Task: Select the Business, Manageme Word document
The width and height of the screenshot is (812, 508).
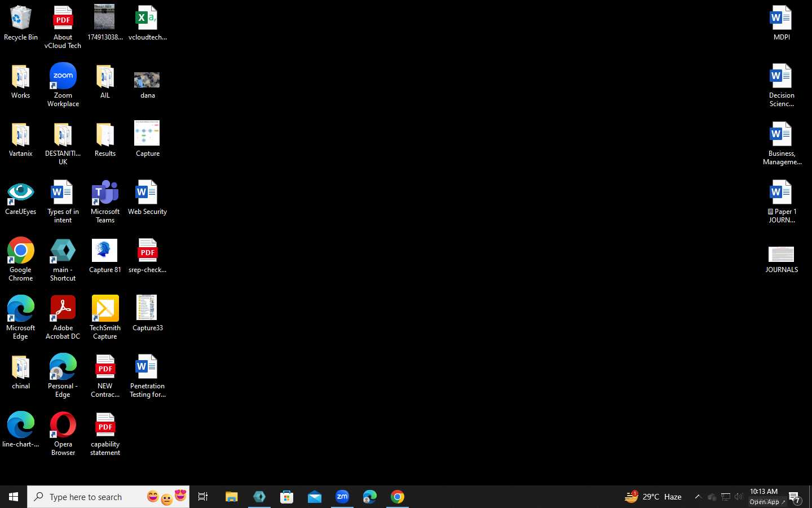Action: (x=782, y=143)
